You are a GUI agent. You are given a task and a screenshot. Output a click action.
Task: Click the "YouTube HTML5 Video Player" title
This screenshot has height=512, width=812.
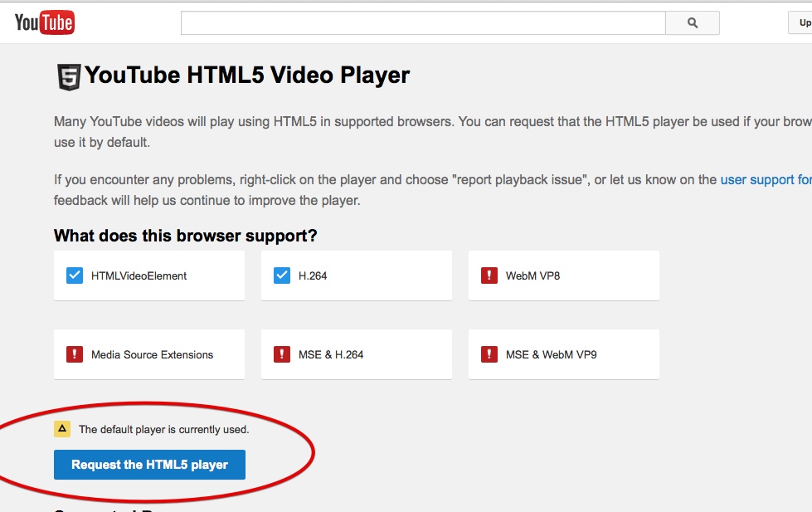(x=247, y=76)
